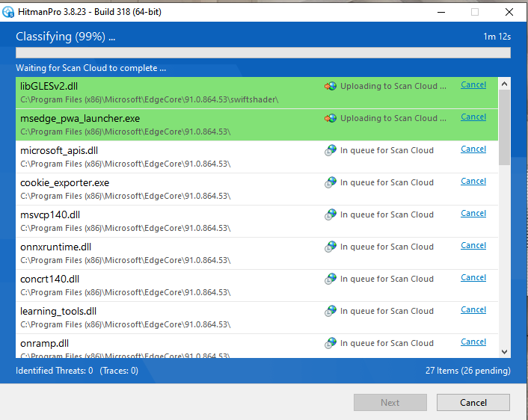Viewport: 528px width, 420px height.
Task: Click the scroll up arrow of file list
Action: 504,84
